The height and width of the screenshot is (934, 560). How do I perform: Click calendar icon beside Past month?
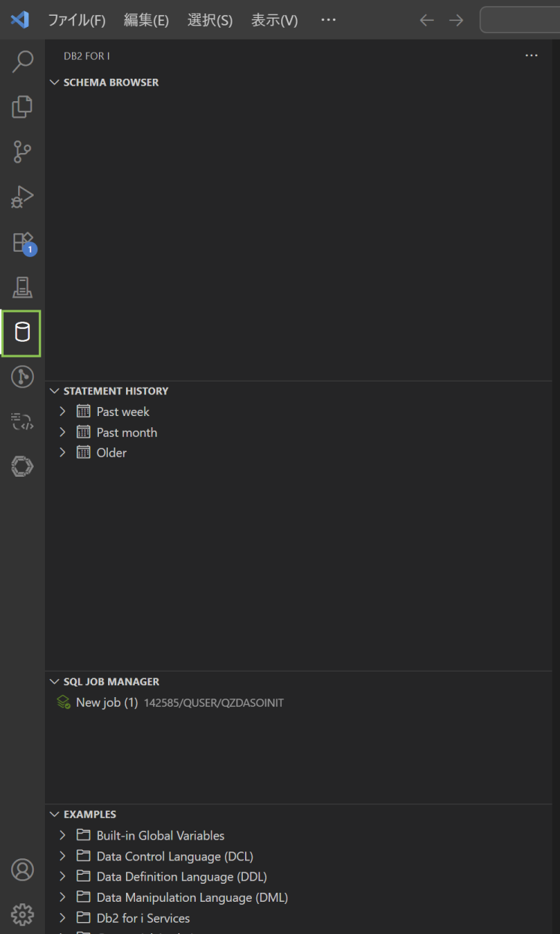coord(83,433)
